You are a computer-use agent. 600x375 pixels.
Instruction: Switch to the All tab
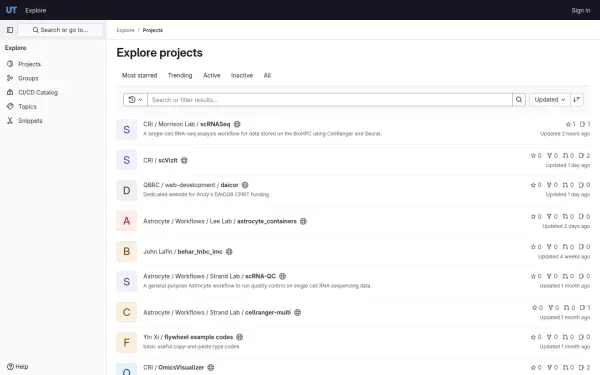pyautogui.click(x=267, y=75)
